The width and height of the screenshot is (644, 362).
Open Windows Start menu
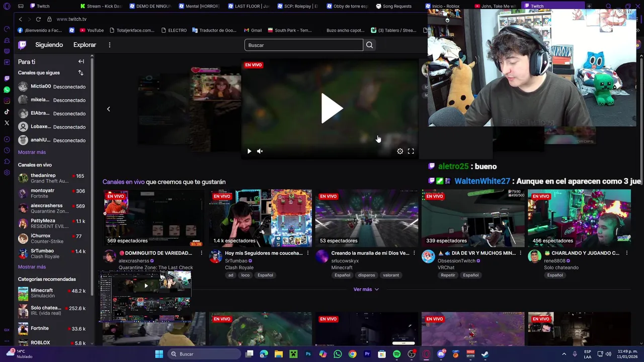pyautogui.click(x=159, y=354)
